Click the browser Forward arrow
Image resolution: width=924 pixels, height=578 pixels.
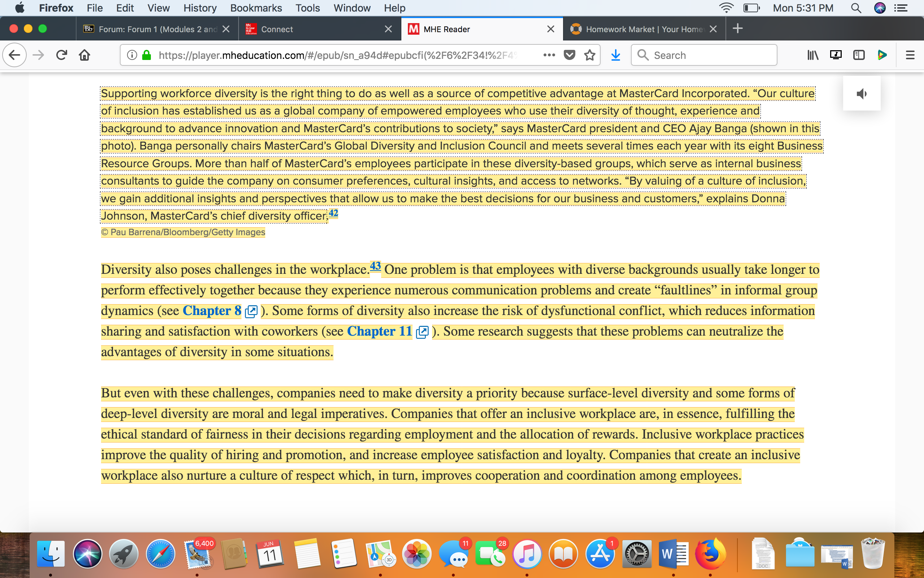pos(38,55)
